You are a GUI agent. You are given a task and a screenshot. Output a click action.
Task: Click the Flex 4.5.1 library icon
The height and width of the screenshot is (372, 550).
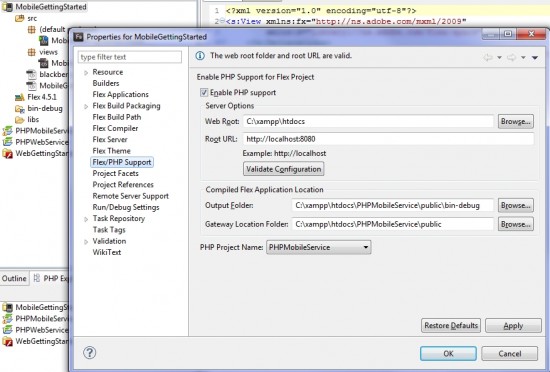coord(20,97)
